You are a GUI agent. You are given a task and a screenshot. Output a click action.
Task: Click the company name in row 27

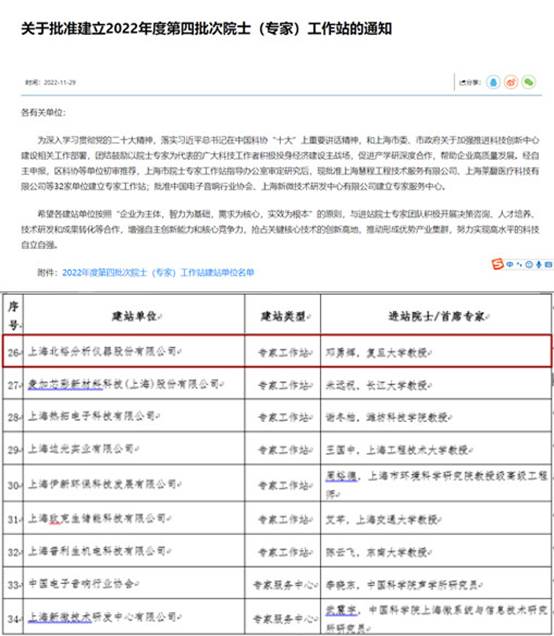[123, 384]
